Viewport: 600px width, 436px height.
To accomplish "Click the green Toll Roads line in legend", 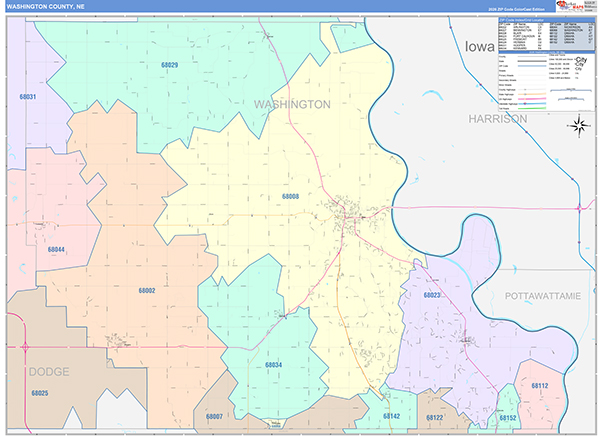I will [x=532, y=108].
